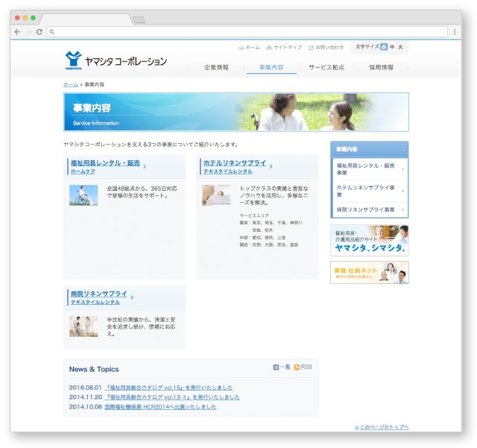The width and height of the screenshot is (477, 448).
Task: Open news link 国際福祉機器展 HCR2014
Action: click(x=160, y=407)
